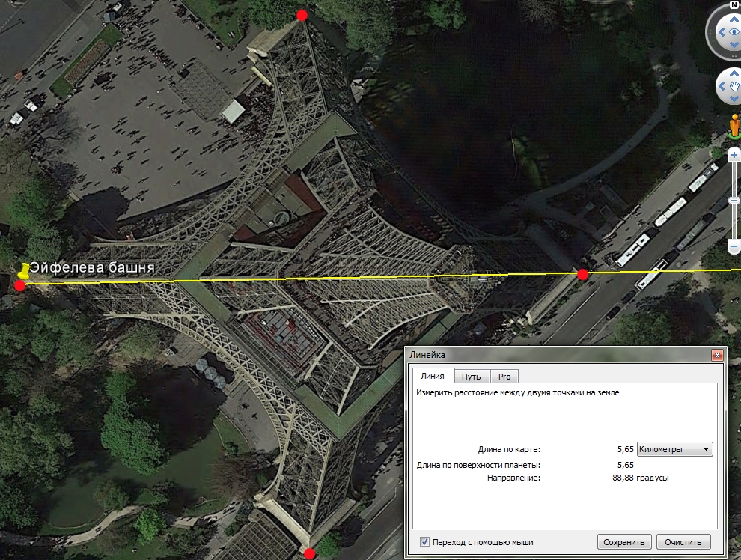Click the eye icon in Look joystick
This screenshot has width=741, height=560.
tap(734, 32)
